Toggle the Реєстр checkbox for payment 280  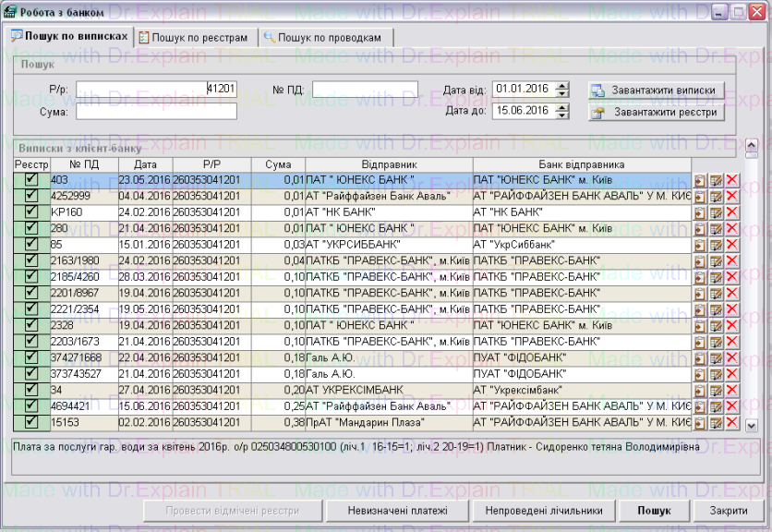coord(31,228)
